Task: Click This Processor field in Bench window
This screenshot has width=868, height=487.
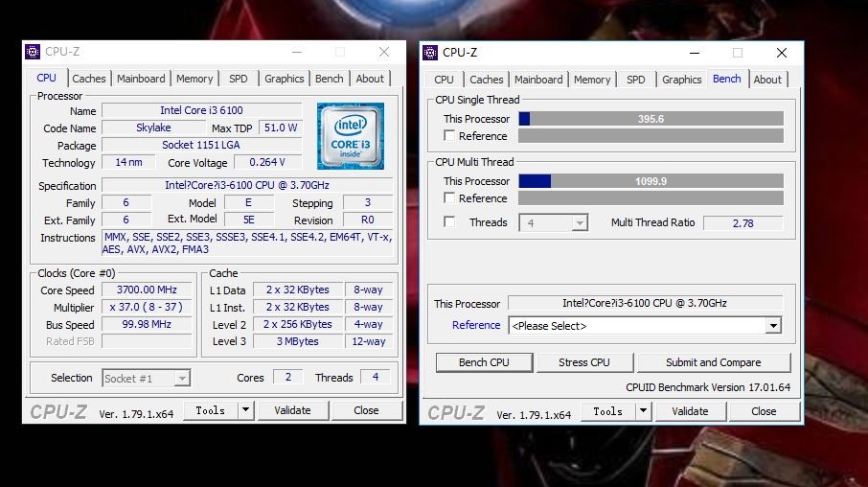Action: 645,303
